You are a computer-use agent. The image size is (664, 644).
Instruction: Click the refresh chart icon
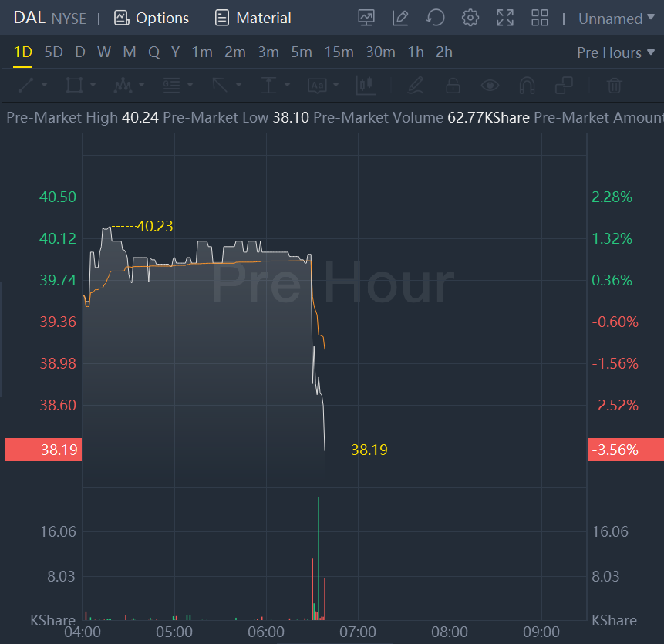click(436, 18)
